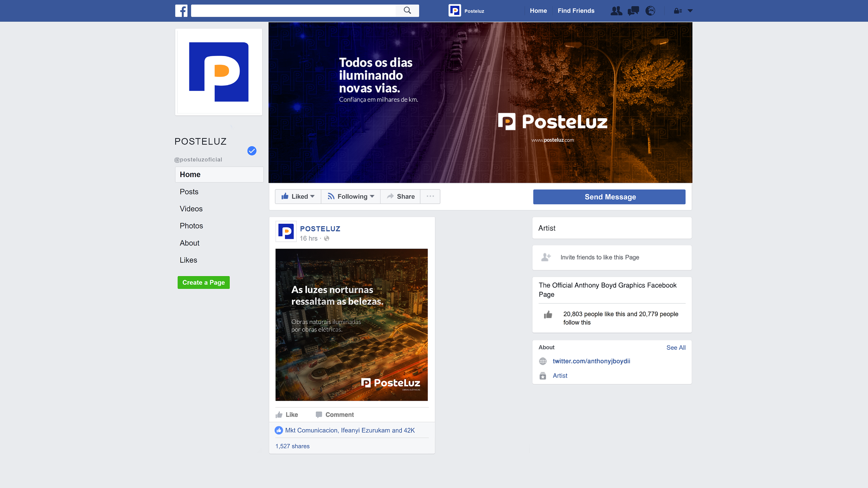Open the notifications globe icon
868x488 pixels.
pyautogui.click(x=650, y=11)
